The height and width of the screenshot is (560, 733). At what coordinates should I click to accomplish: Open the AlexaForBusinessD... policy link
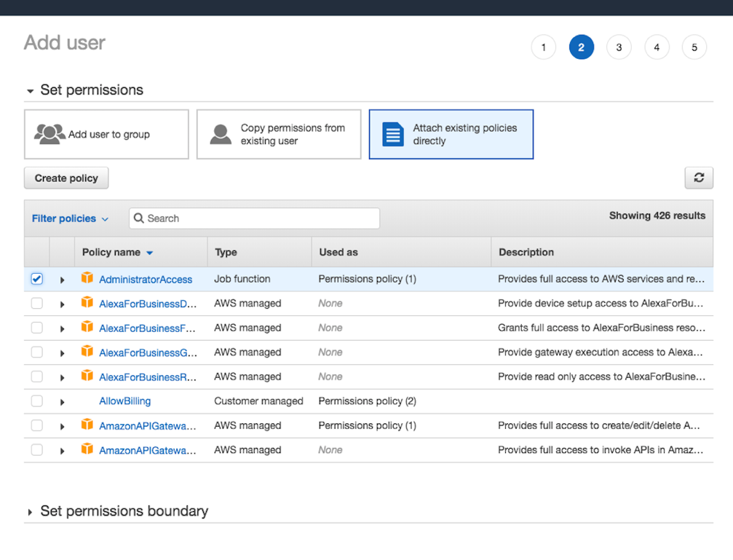(148, 304)
